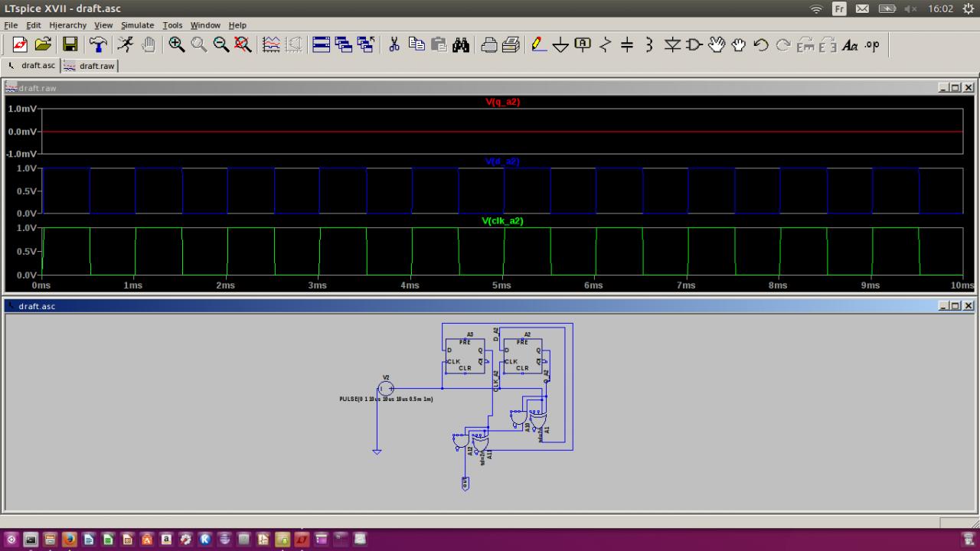Open the Control Panel hammer icon

[x=98, y=45]
